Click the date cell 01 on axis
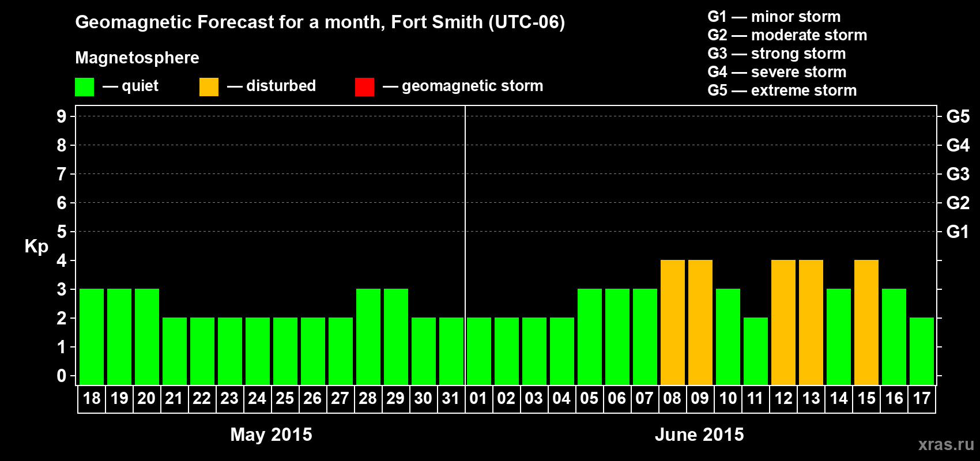Image resolution: width=980 pixels, height=461 pixels. pyautogui.click(x=479, y=399)
